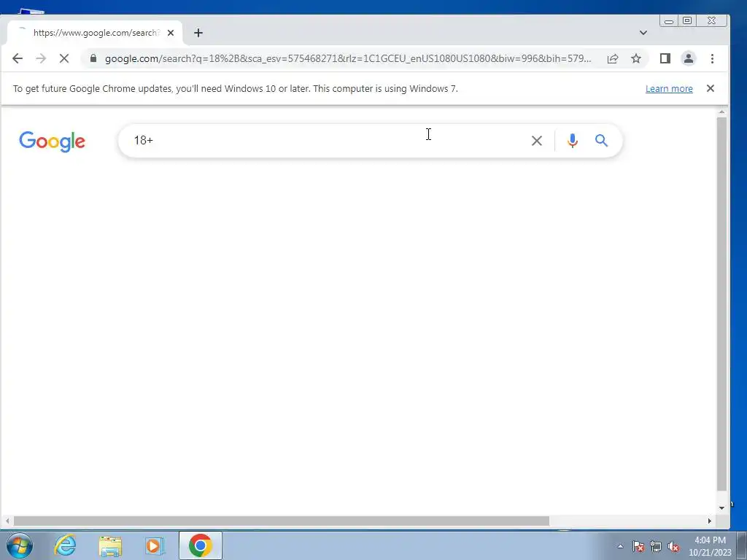Click horizontal scrollbar left arrow
747x560 pixels.
7,521
